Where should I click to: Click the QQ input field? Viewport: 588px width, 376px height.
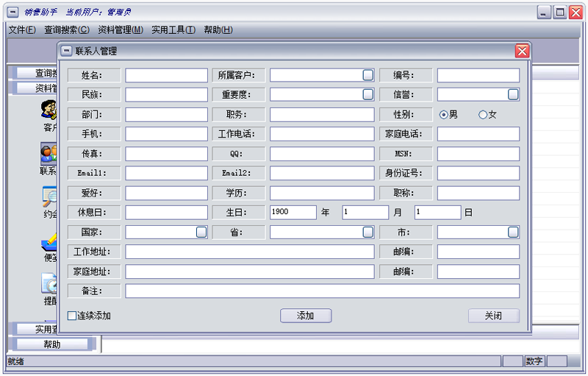[x=322, y=154]
